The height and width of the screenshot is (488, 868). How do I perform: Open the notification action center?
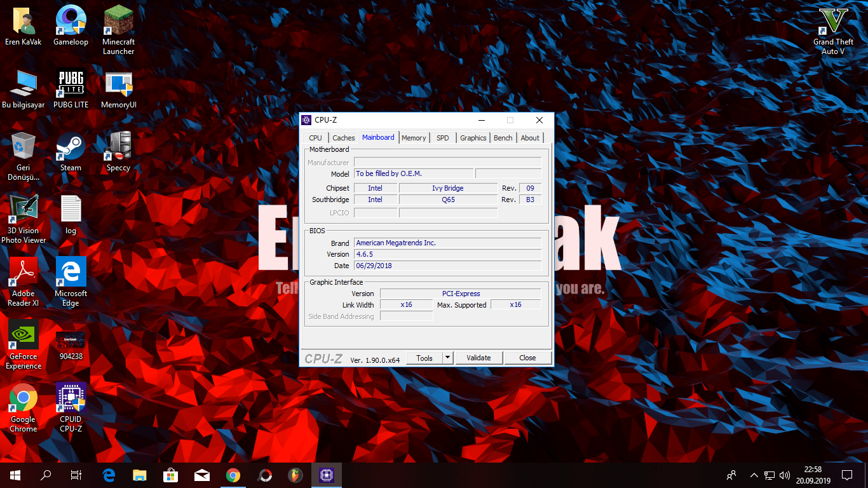pos(846,475)
